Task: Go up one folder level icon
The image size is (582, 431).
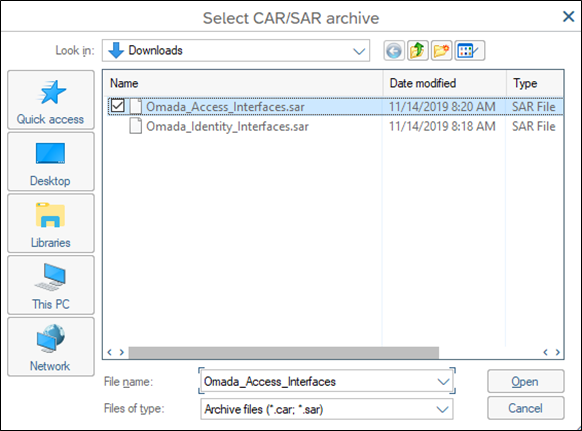Action: pyautogui.click(x=418, y=50)
